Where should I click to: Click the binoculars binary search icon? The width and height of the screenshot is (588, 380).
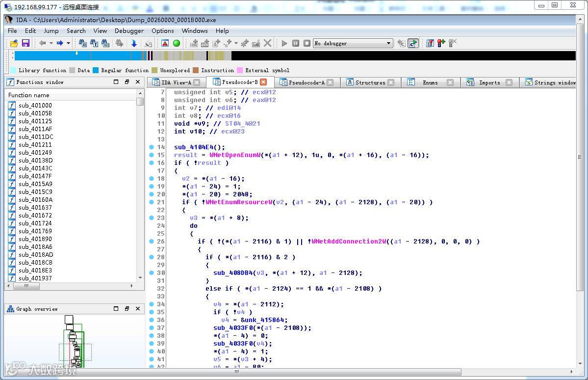click(x=105, y=43)
